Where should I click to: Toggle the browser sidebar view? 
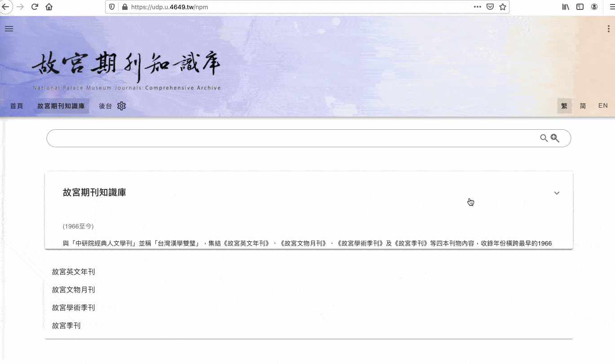tap(580, 7)
